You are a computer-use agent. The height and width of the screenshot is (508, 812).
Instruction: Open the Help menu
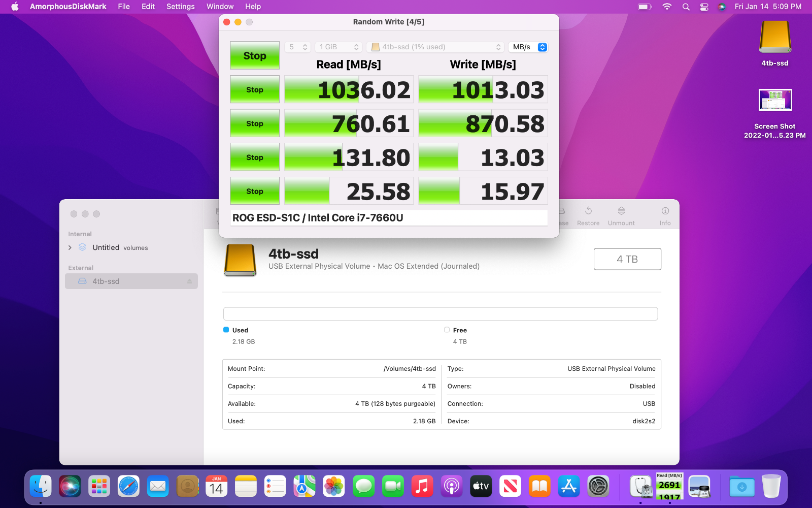[x=253, y=7]
